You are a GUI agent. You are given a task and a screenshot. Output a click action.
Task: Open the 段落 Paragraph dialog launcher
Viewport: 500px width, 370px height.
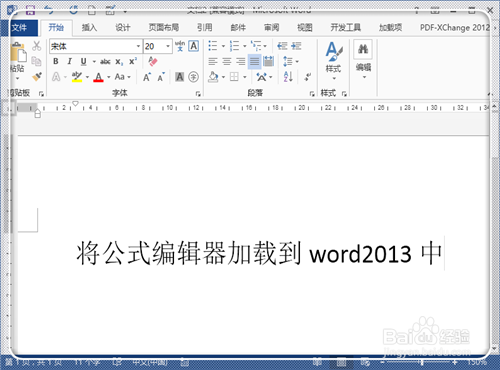(x=312, y=94)
